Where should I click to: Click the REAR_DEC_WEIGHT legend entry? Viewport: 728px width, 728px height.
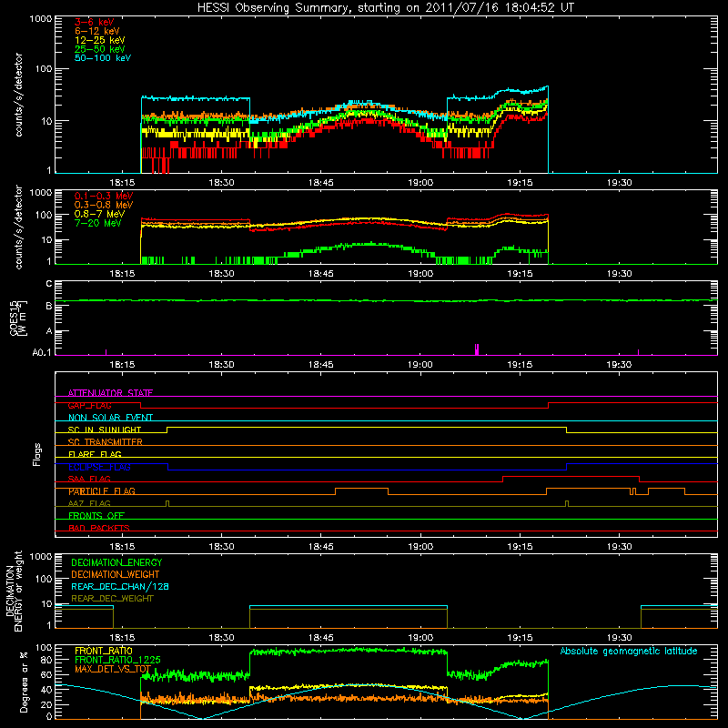point(112,599)
